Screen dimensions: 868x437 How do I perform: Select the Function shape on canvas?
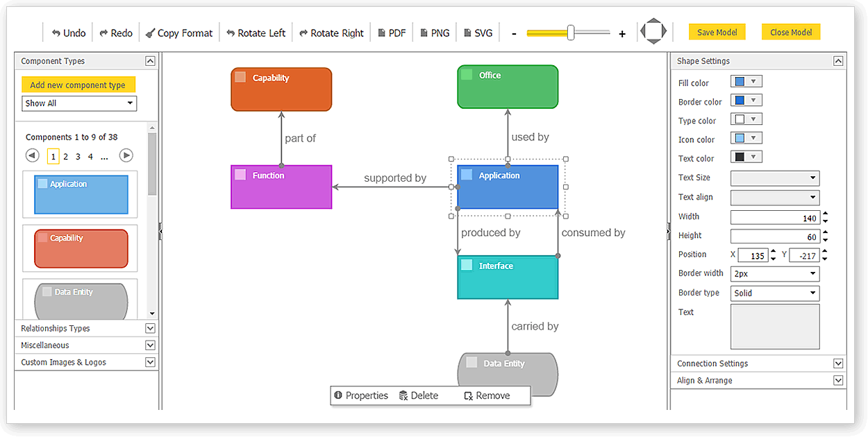[x=281, y=187]
